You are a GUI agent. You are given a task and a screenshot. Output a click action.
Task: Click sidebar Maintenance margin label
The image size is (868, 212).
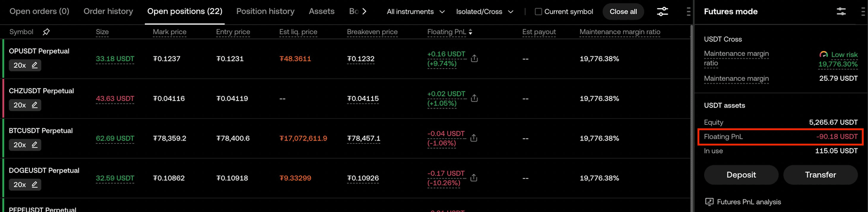(x=736, y=79)
